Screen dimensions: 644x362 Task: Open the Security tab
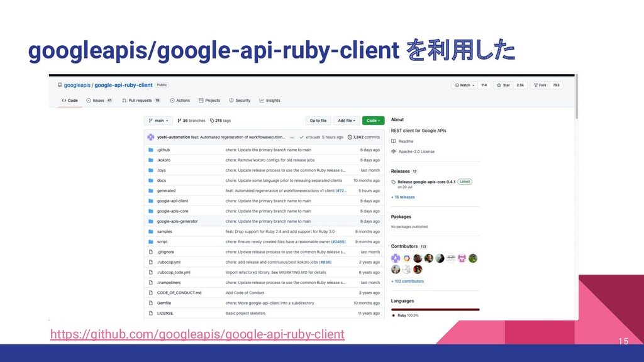240,101
